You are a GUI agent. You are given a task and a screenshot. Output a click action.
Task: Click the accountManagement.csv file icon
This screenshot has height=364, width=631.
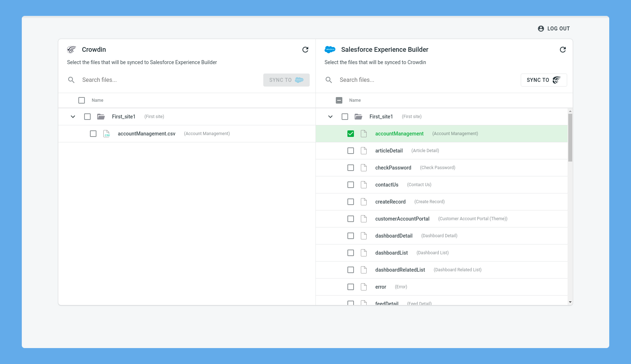pyautogui.click(x=107, y=134)
